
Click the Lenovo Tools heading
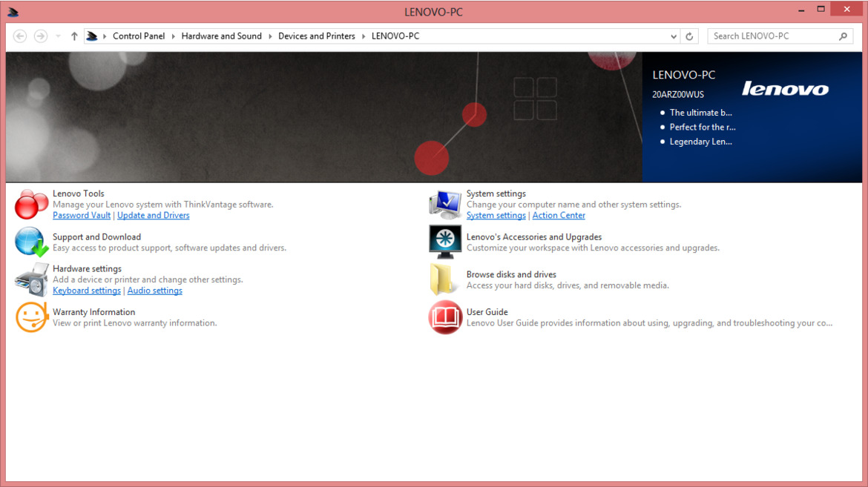78,193
